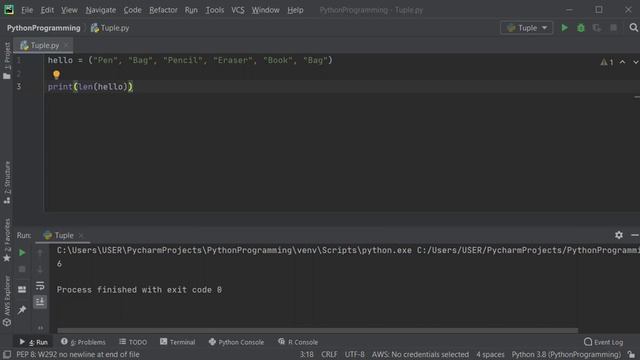Start debugging with the green bug icon

pyautogui.click(x=580, y=28)
